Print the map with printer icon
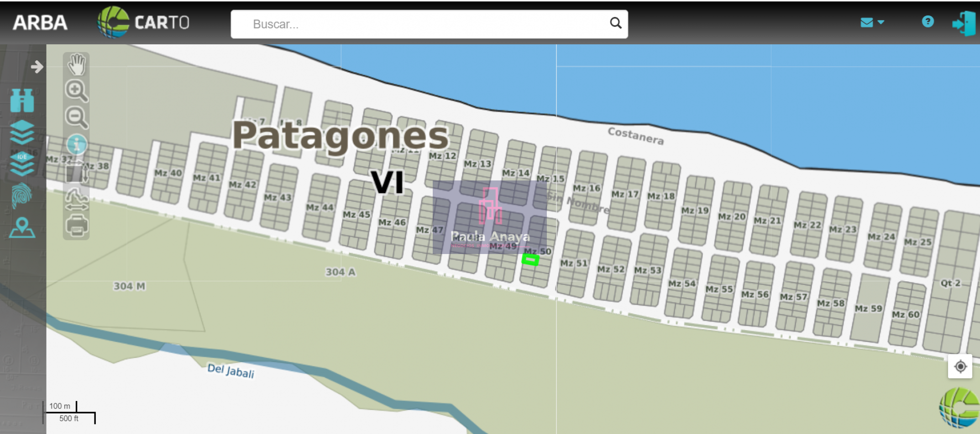 76,226
